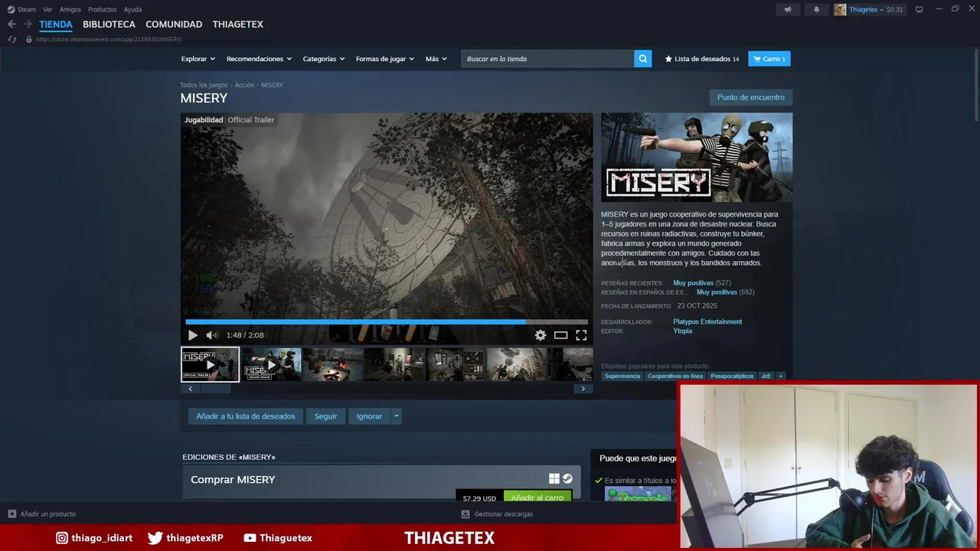Open the Amigos menu
The width and height of the screenshot is (980, 551).
pyautogui.click(x=70, y=9)
